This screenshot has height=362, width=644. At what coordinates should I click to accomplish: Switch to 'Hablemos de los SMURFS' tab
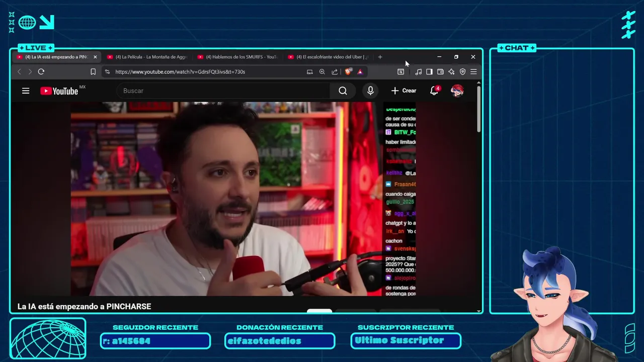(237, 57)
